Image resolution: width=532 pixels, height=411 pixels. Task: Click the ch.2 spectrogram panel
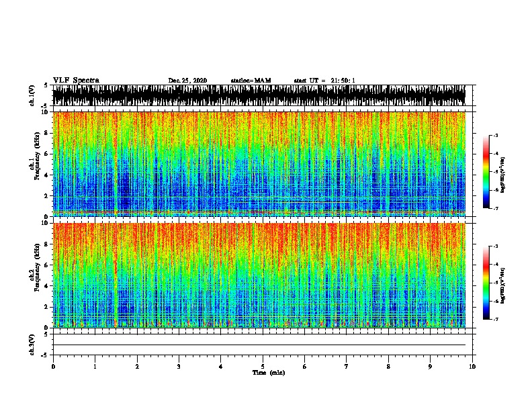pos(259,275)
